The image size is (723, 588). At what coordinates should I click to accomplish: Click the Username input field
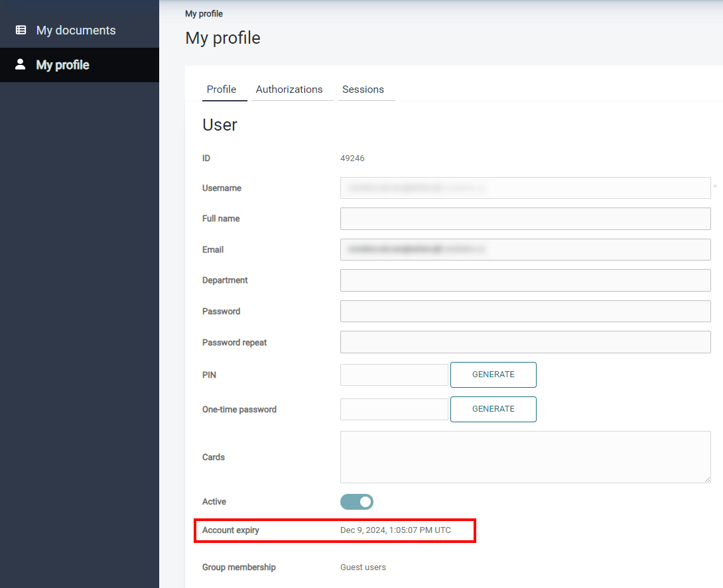[x=525, y=188]
